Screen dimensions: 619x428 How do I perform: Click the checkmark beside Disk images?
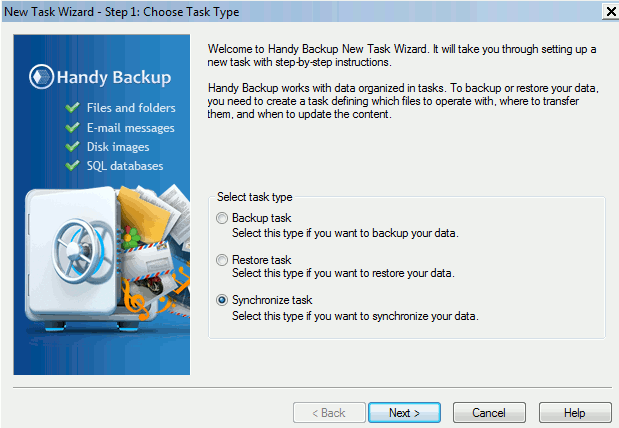click(73, 146)
